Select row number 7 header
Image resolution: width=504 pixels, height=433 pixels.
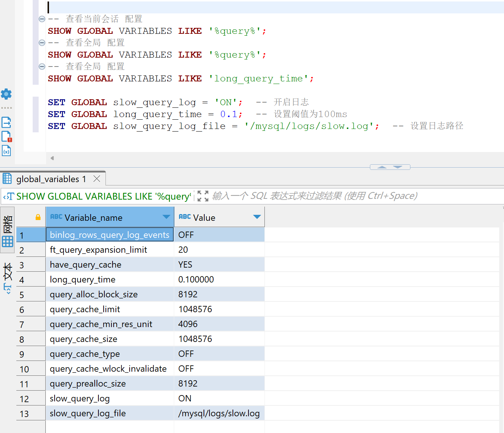31,324
